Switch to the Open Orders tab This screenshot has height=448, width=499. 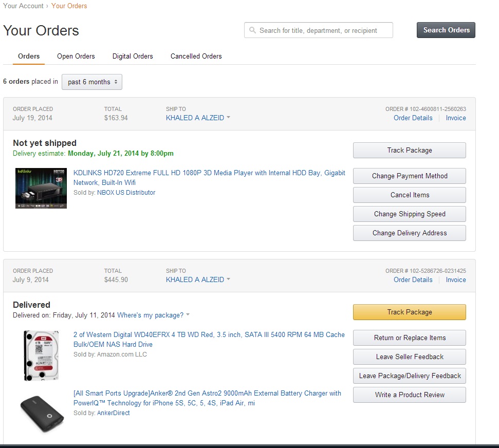76,57
